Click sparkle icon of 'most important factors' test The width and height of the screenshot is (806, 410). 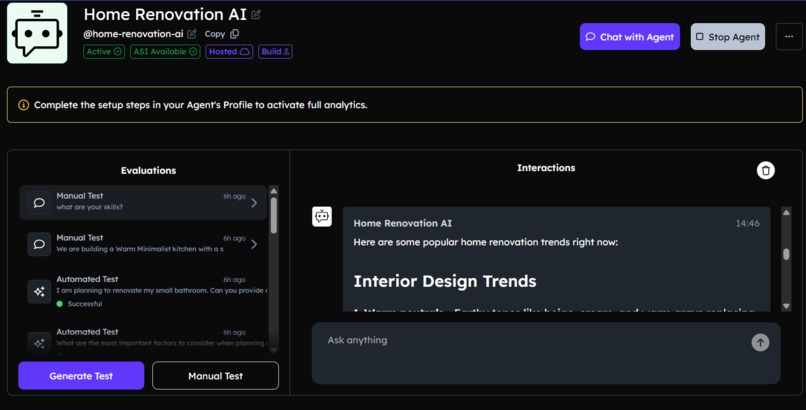[39, 343]
